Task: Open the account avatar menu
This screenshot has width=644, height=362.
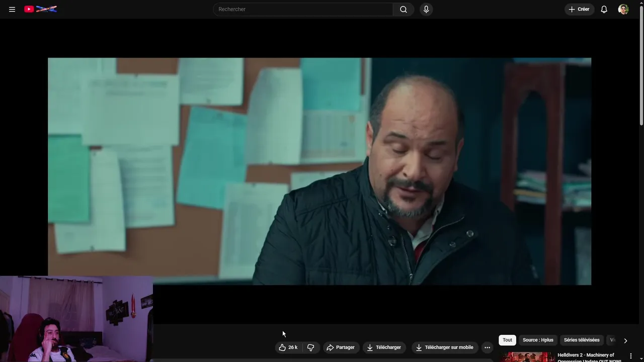Action: [623, 9]
